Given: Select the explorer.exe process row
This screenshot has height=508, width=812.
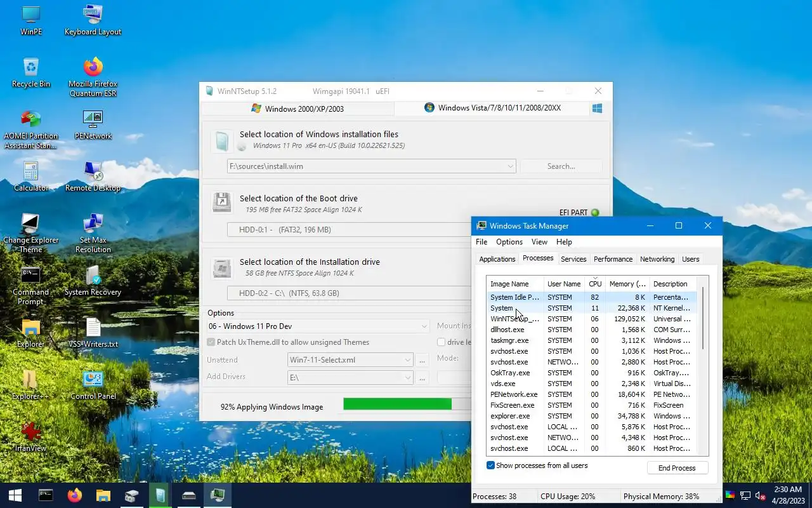Looking at the screenshot, I should pyautogui.click(x=591, y=416).
